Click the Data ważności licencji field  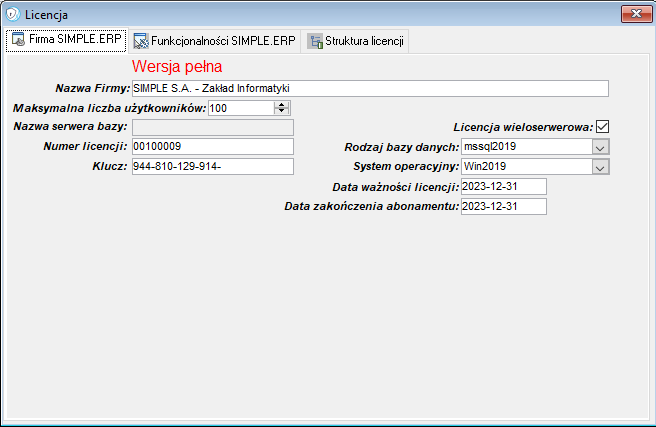pos(504,187)
